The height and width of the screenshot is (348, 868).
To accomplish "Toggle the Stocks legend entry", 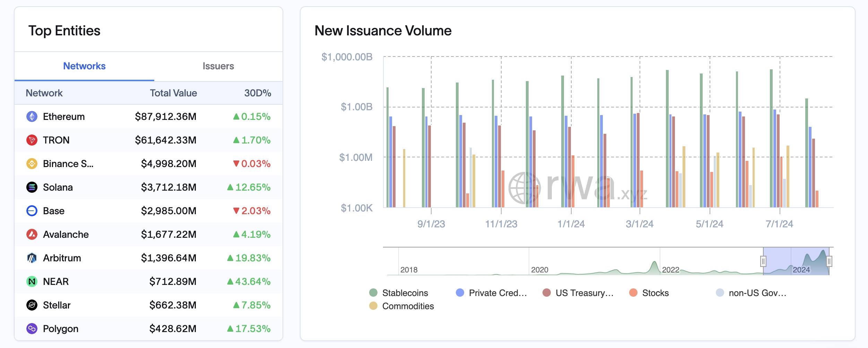I will (x=649, y=293).
